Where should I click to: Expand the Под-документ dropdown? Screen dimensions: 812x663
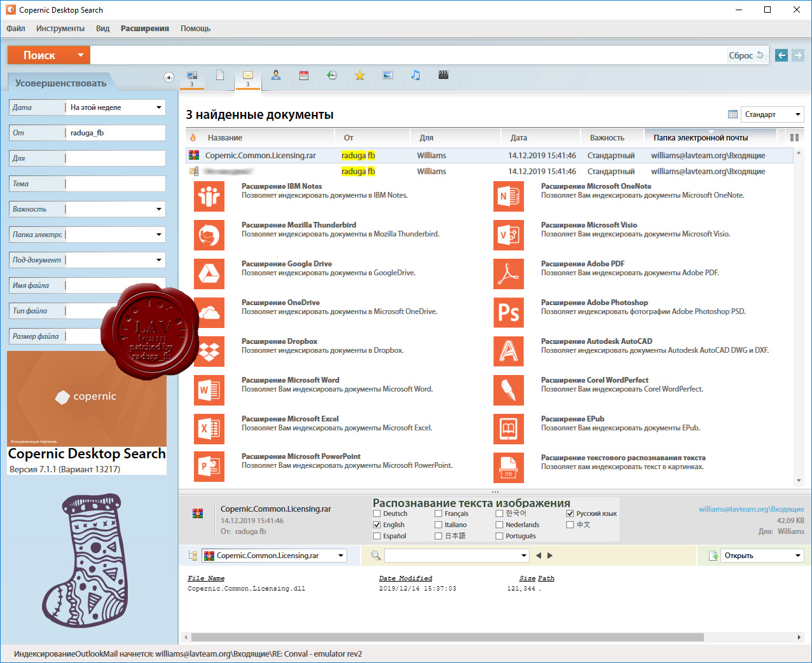(159, 260)
